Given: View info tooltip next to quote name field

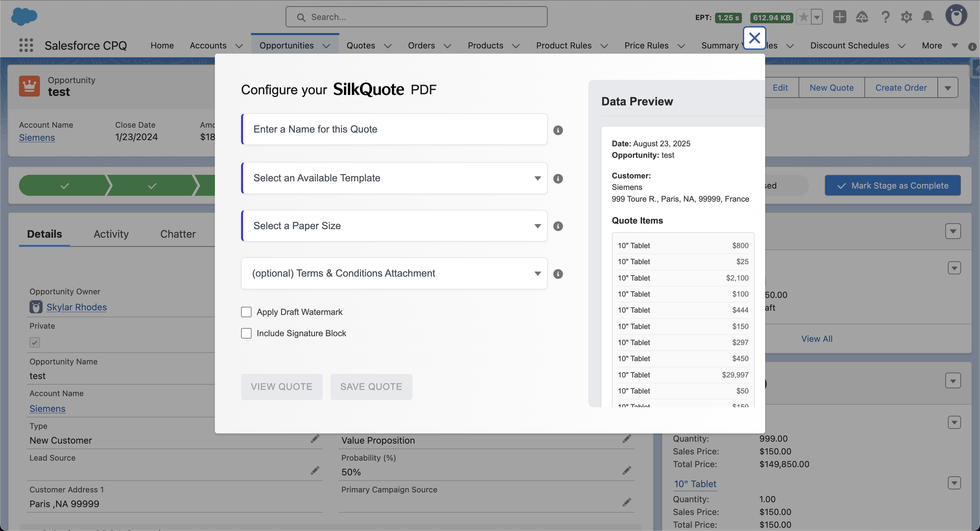Looking at the screenshot, I should point(558,130).
